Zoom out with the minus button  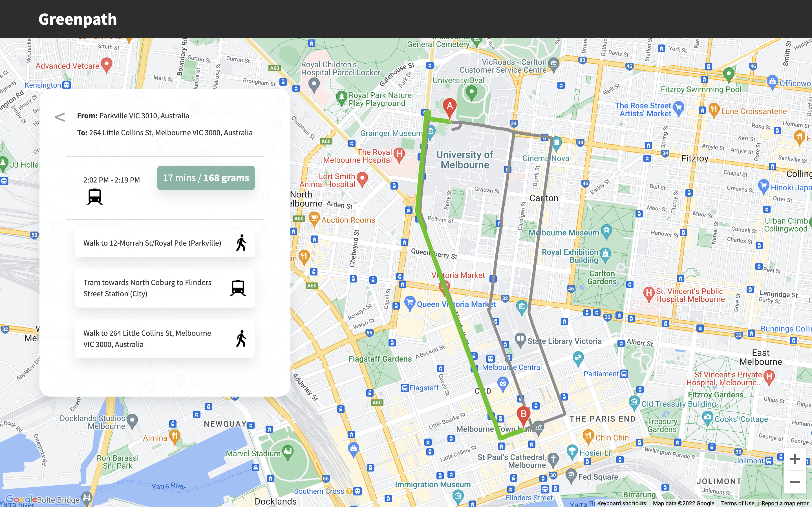(x=795, y=482)
